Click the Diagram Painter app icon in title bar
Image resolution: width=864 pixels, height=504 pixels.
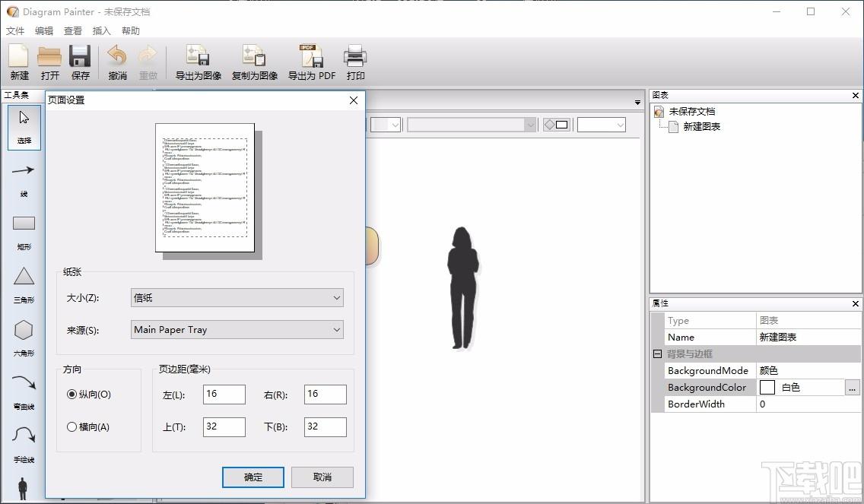pos(12,11)
